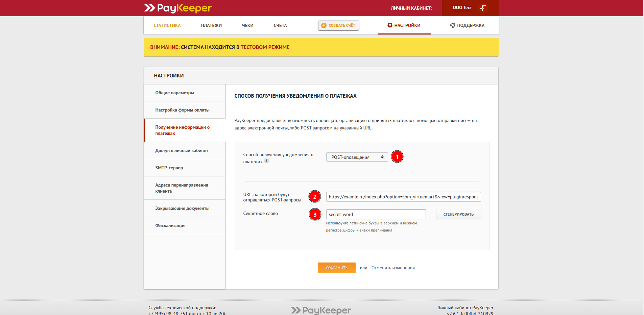Click the red step 3 marker
Screen dimensions: 644x315
(315, 214)
